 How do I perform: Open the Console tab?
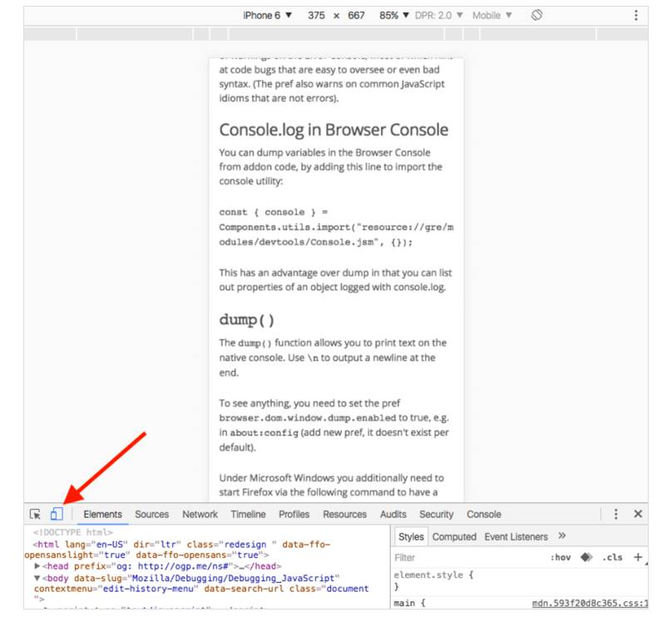tap(484, 514)
